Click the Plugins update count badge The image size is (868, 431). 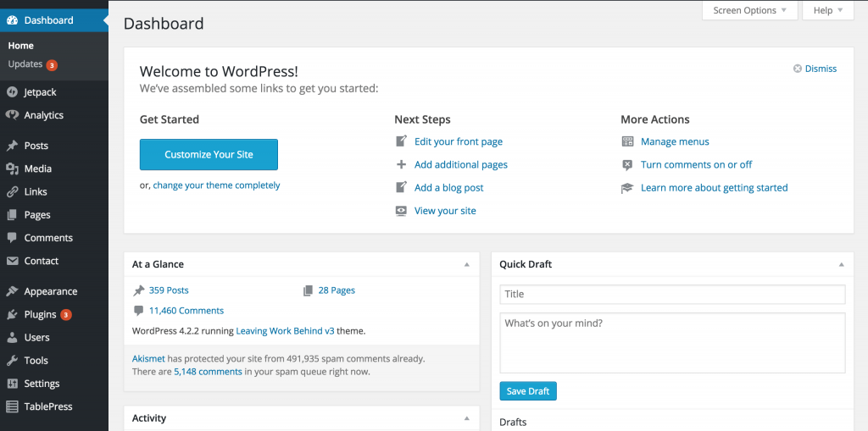[66, 315]
